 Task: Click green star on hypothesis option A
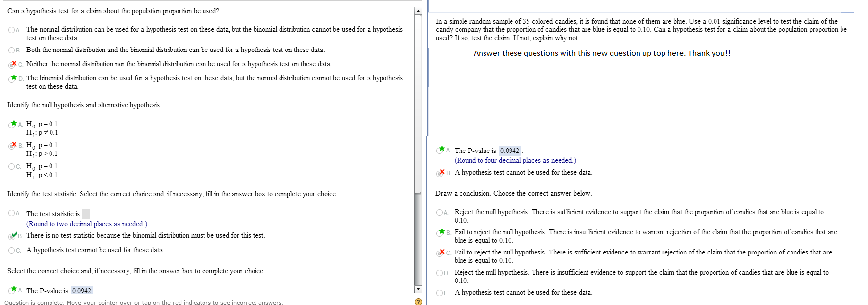pos(14,123)
